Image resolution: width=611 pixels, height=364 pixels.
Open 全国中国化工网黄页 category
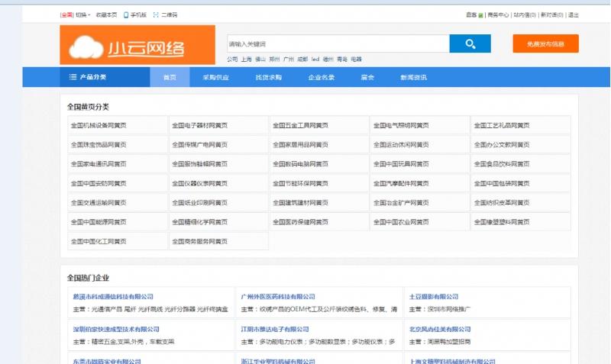coord(99,241)
